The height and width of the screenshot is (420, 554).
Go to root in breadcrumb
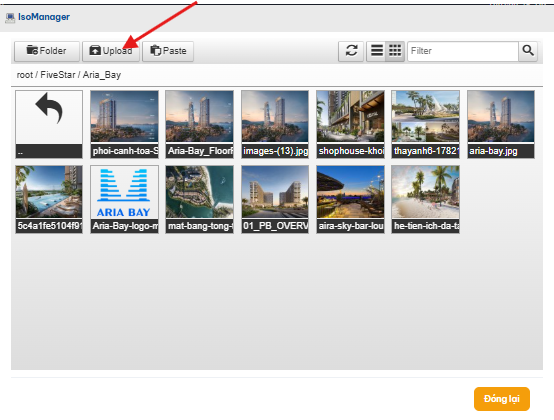24,75
